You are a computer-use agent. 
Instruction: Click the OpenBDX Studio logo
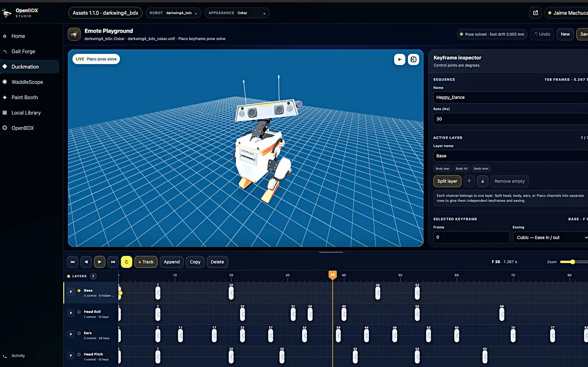[20, 13]
